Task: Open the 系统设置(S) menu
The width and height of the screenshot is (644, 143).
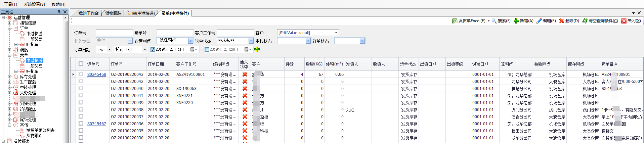Action: 34,4
